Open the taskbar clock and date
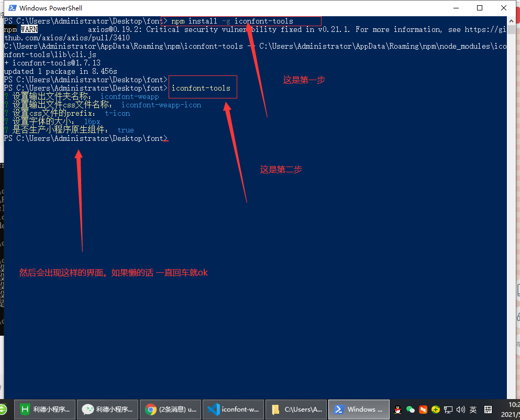 [x=511, y=410]
